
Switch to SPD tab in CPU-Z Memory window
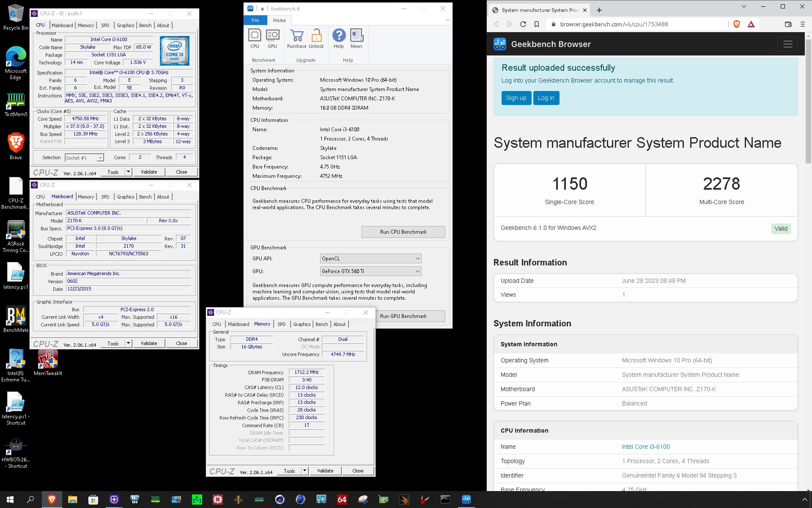pos(282,324)
